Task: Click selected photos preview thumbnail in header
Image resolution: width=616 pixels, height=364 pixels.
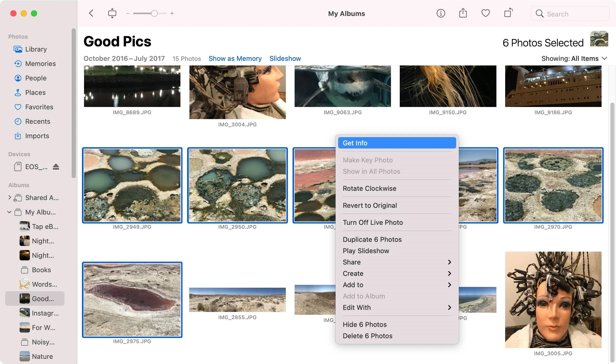Action: (599, 39)
